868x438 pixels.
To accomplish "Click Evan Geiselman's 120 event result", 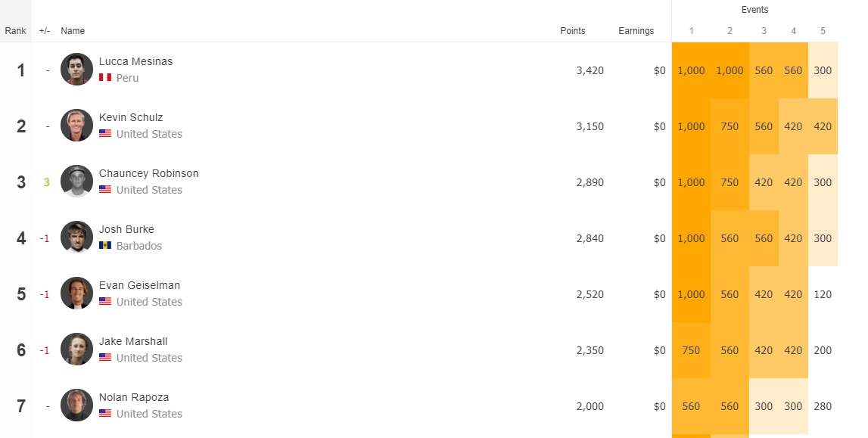I will coord(823,294).
